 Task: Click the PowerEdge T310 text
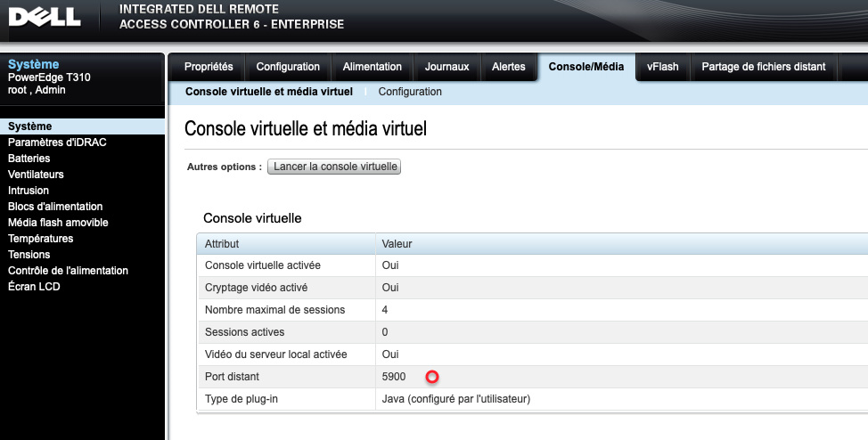pos(49,77)
